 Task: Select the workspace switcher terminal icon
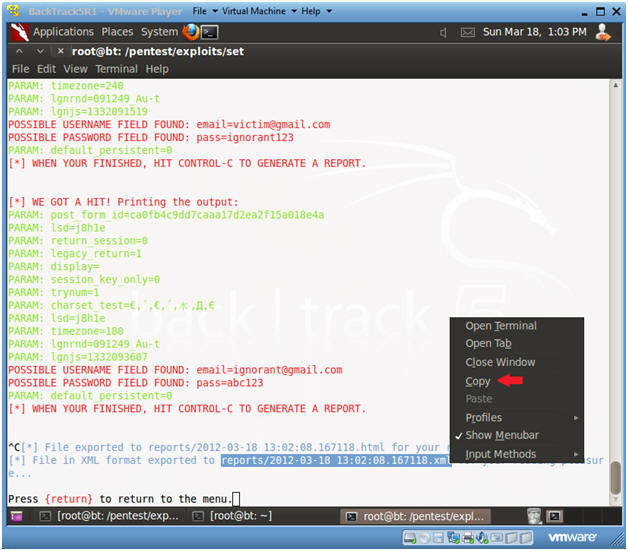point(555,516)
